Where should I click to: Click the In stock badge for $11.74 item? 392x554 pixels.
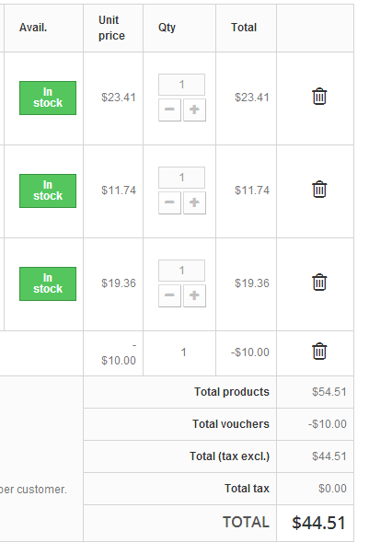point(48,190)
